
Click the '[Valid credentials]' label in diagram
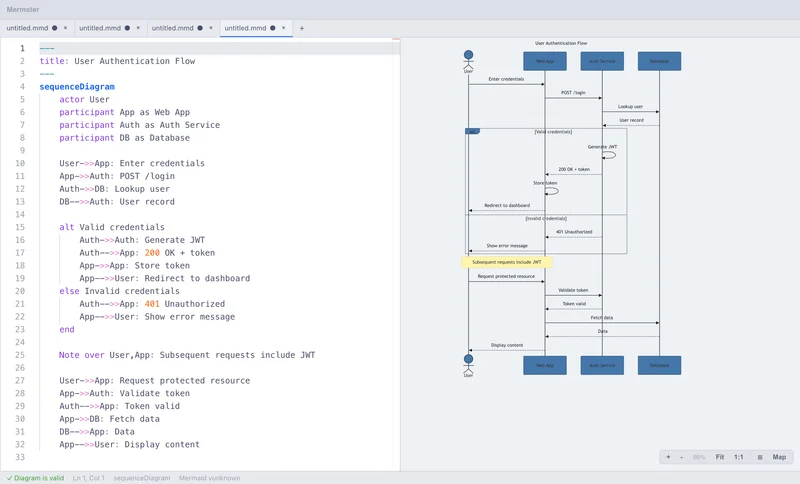point(553,132)
